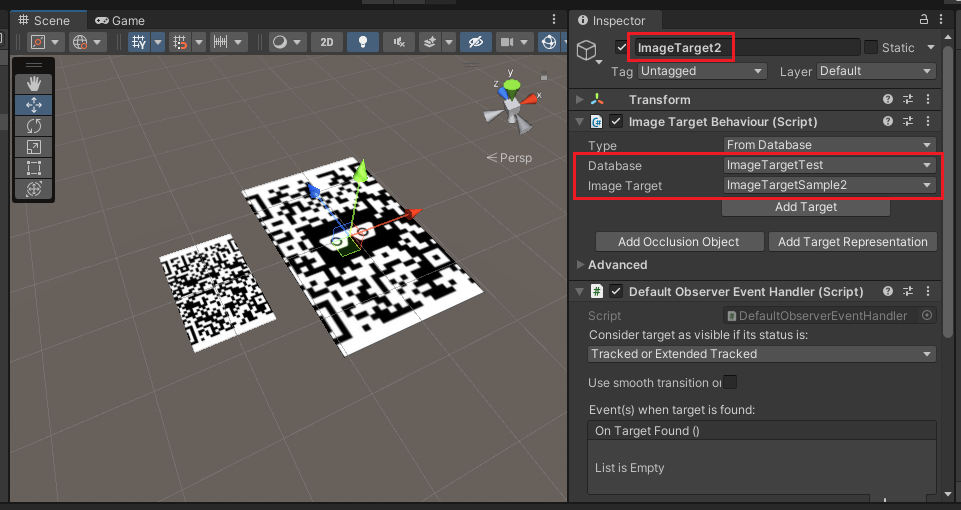
Task: Switch to the Game tab
Action: pyautogui.click(x=120, y=20)
